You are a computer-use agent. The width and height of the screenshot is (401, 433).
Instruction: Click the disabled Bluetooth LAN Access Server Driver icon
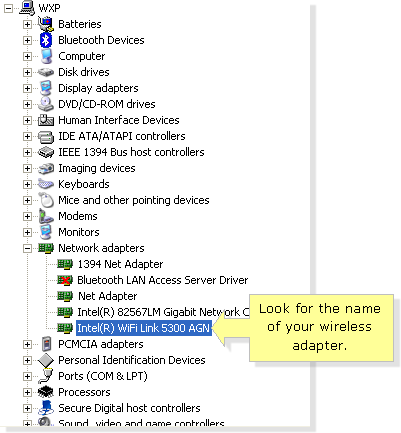coord(65,280)
